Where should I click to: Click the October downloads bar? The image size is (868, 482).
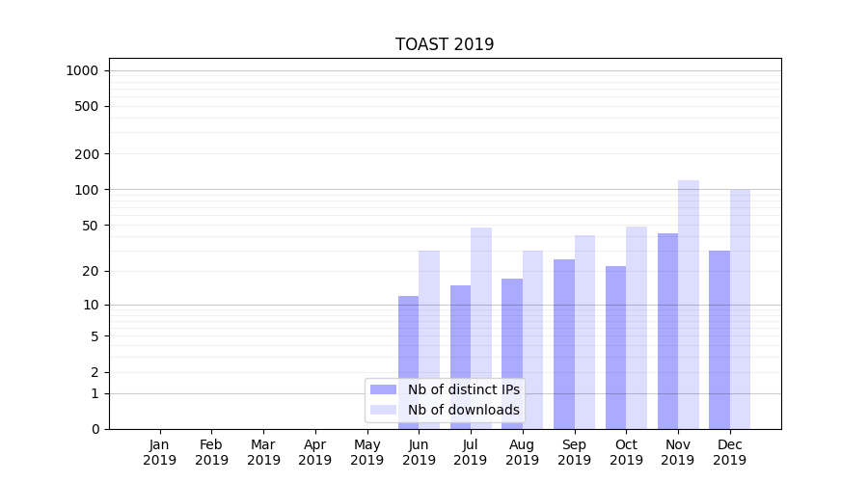pos(637,328)
